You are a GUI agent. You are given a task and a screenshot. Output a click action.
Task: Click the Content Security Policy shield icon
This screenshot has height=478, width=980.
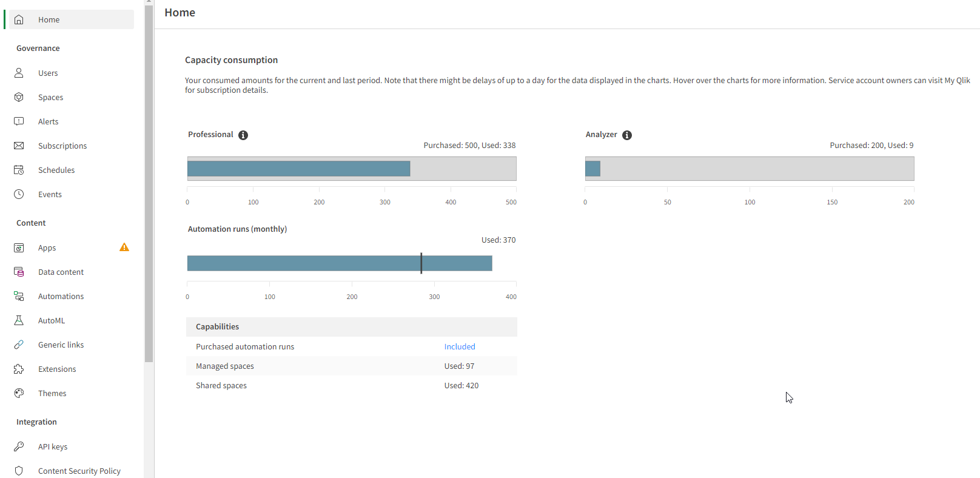(19, 471)
